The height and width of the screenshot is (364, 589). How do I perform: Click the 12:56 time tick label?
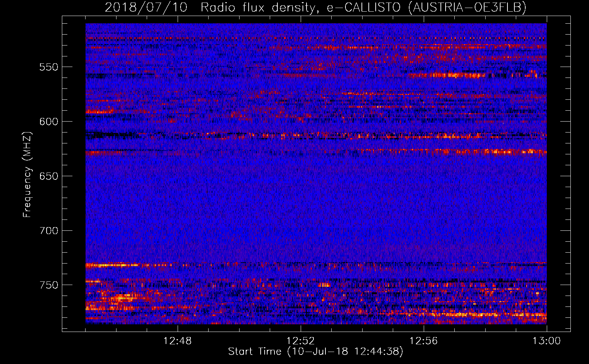[x=424, y=341]
